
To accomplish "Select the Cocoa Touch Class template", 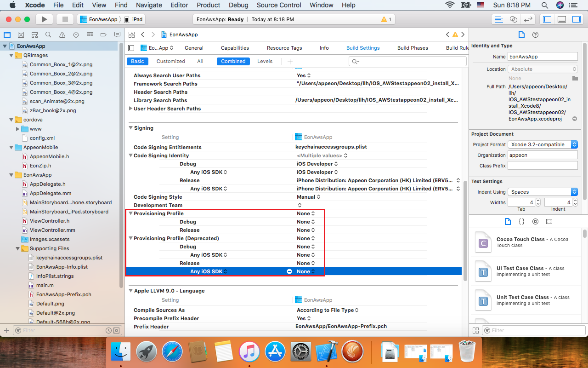I will click(526, 242).
